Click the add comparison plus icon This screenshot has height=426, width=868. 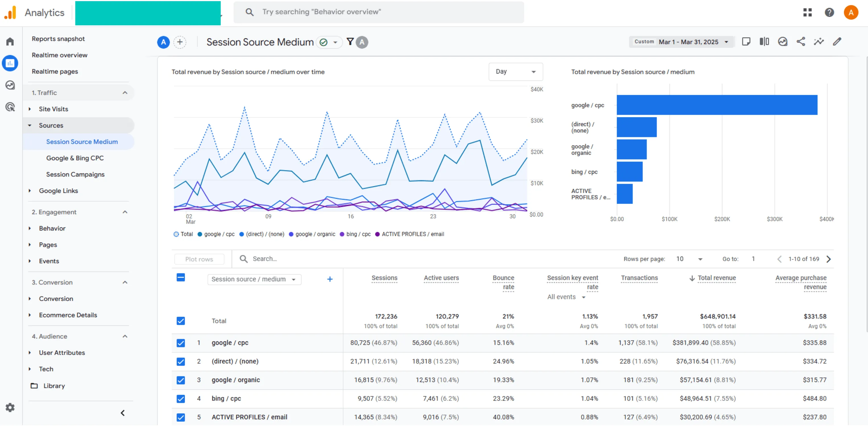[x=180, y=42]
